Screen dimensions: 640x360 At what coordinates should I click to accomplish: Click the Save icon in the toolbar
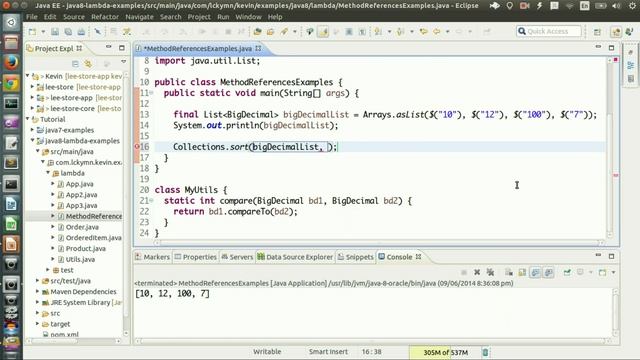[55, 31]
